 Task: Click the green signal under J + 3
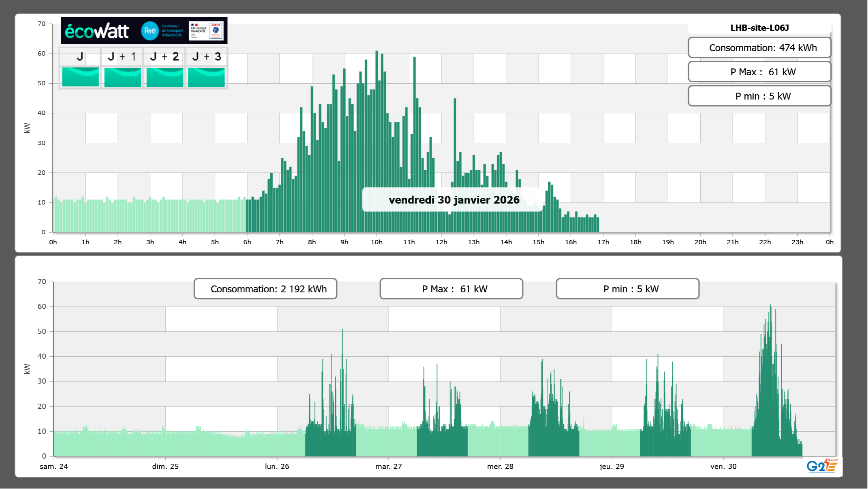(x=206, y=77)
